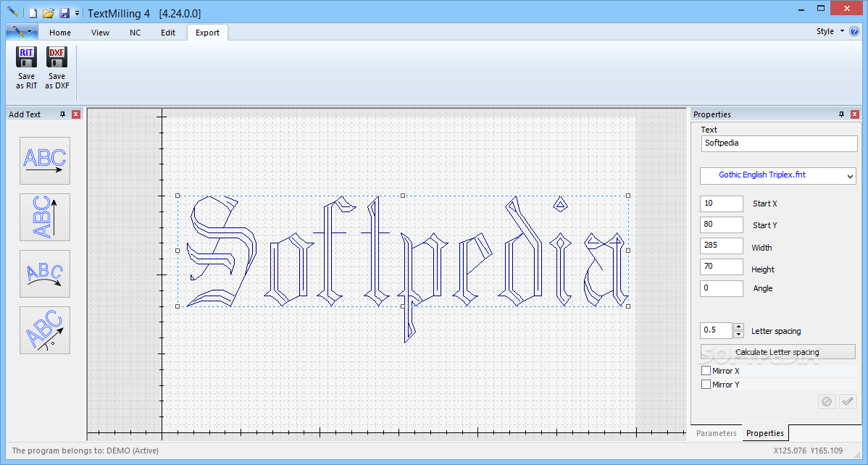The height and width of the screenshot is (465, 868).
Task: Click the Start X input field
Action: (722, 204)
